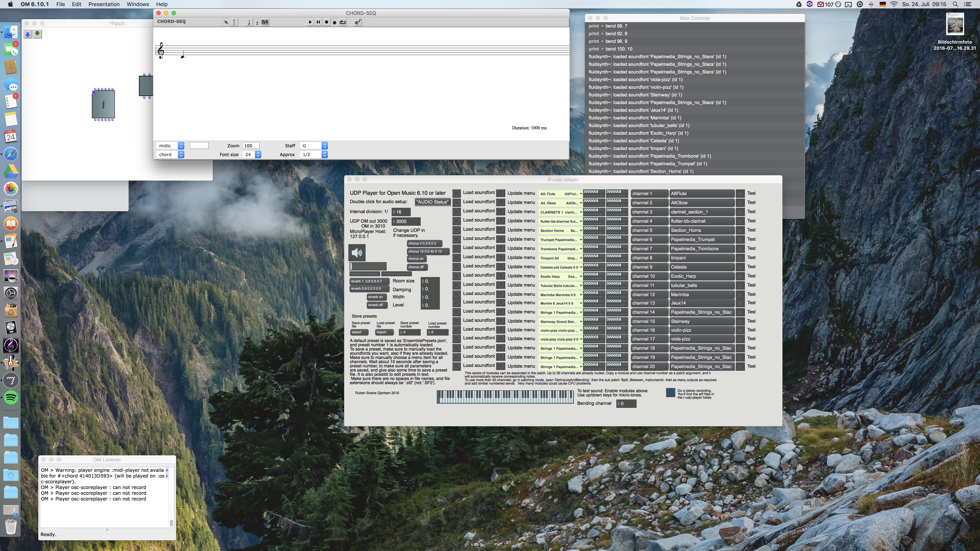Click the Interval division 16 number box
The width and height of the screenshot is (980, 551).
(x=401, y=212)
